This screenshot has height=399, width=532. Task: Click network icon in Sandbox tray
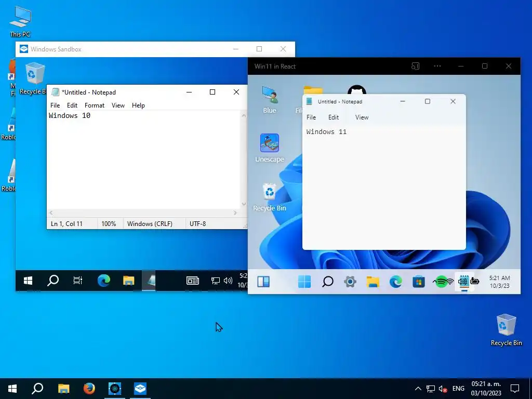[216, 281]
